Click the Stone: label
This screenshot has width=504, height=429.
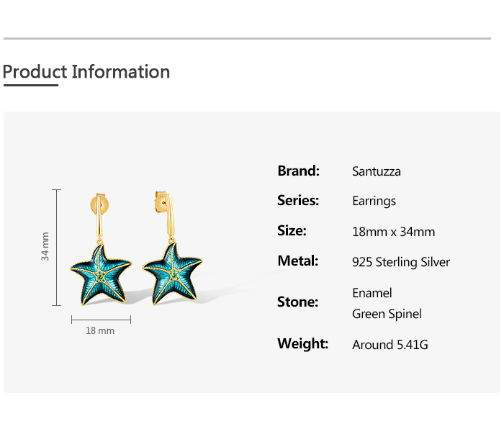[297, 302]
